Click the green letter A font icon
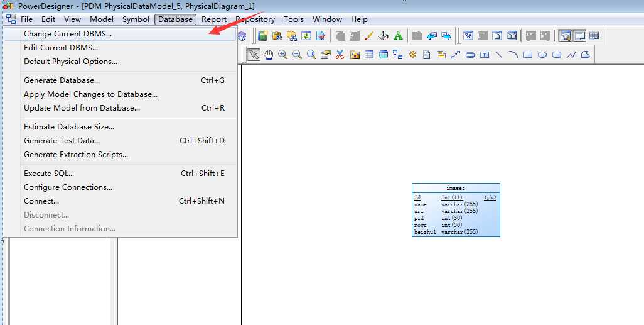The image size is (644, 325). (x=398, y=36)
